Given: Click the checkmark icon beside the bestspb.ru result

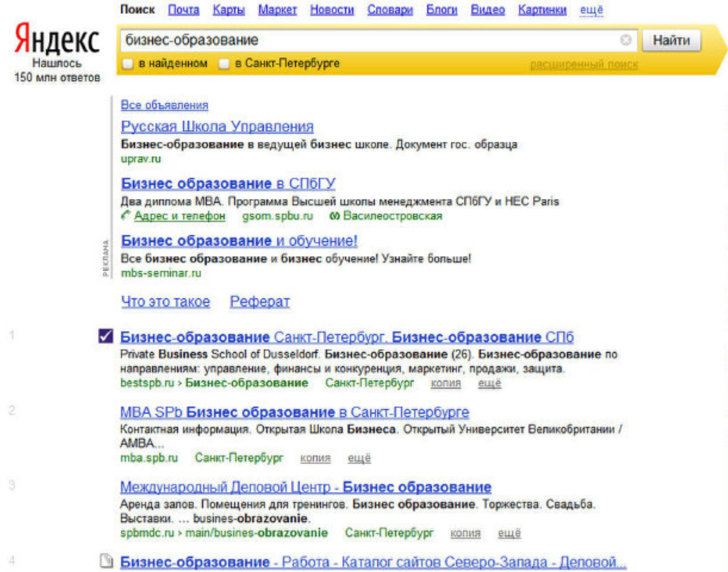Looking at the screenshot, I should (106, 336).
